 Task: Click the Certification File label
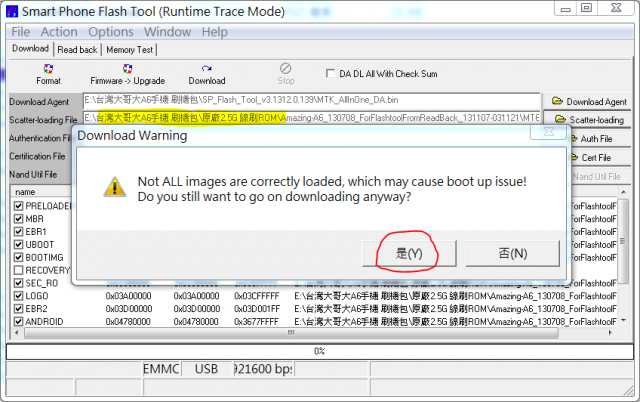pos(37,156)
